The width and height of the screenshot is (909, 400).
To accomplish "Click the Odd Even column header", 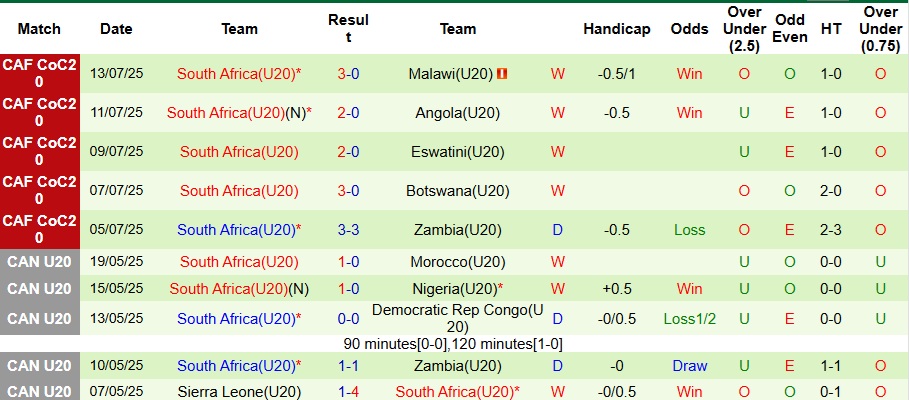I will click(790, 29).
